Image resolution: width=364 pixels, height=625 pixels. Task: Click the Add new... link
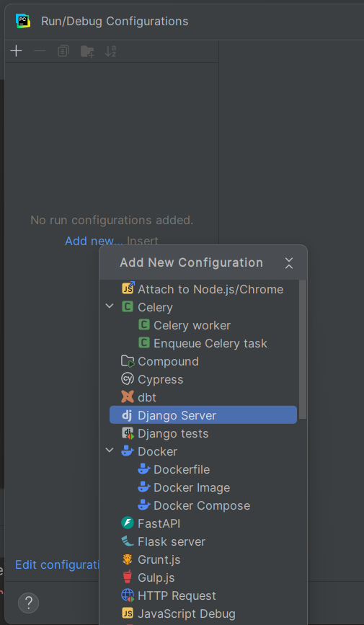tap(94, 241)
